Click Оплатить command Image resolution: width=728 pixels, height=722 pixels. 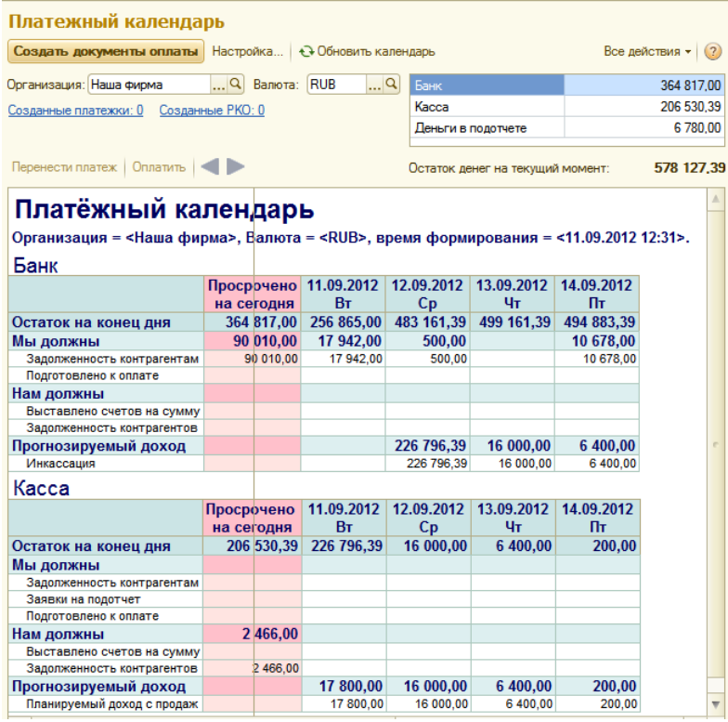coord(159,167)
